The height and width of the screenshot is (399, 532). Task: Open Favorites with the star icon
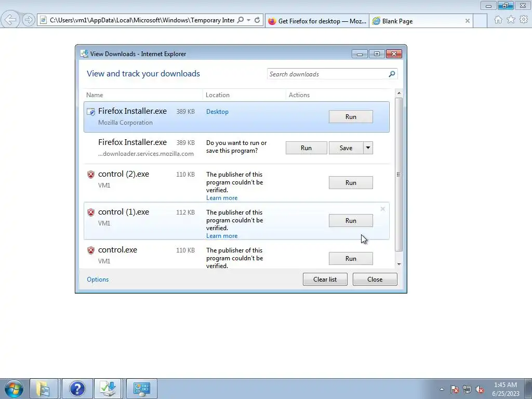511,20
